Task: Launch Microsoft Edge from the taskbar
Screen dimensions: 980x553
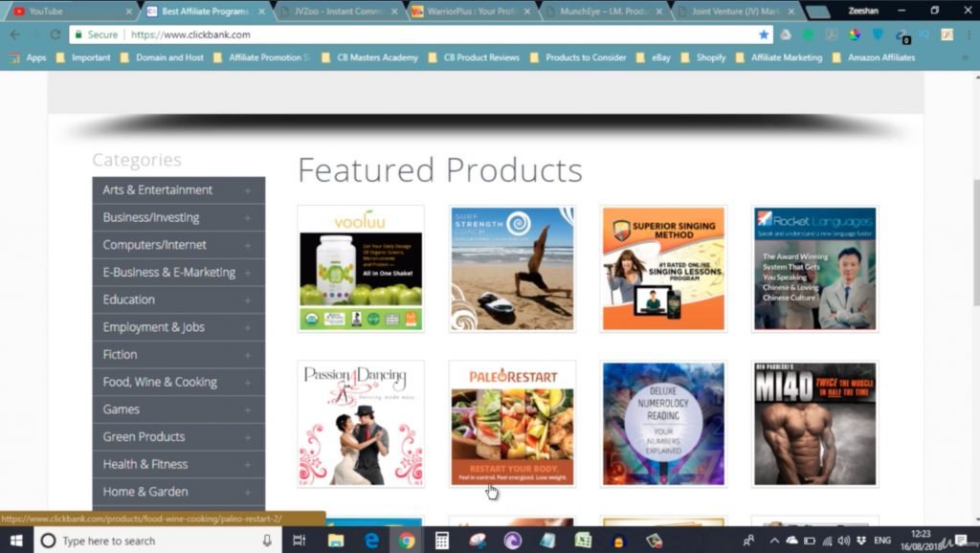Action: click(x=371, y=541)
